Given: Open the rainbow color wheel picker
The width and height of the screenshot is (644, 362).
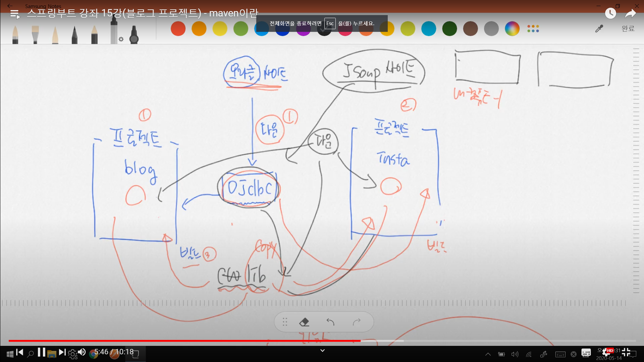Looking at the screenshot, I should click(x=512, y=28).
